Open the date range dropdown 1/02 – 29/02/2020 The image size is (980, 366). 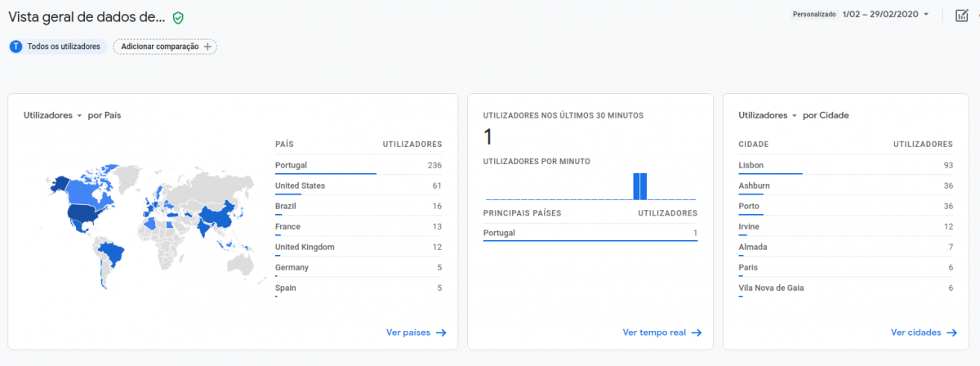(885, 15)
